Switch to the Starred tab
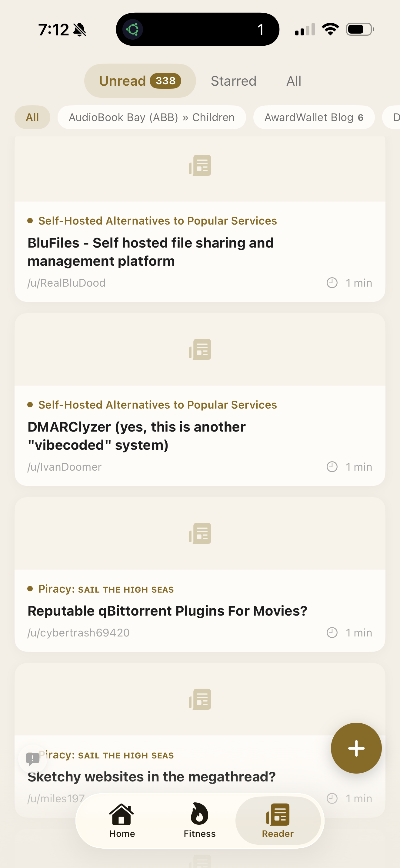Image resolution: width=400 pixels, height=868 pixels. (233, 81)
